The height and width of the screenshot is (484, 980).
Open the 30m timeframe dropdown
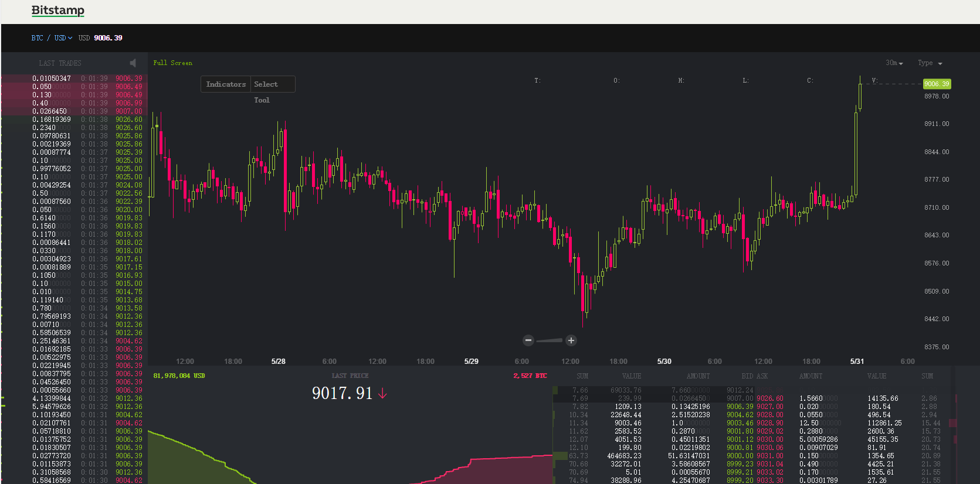coord(894,63)
